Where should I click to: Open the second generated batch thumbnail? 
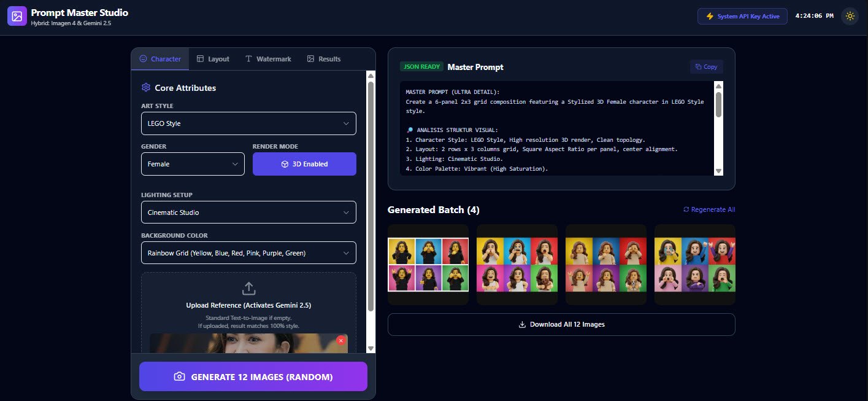[x=517, y=264]
